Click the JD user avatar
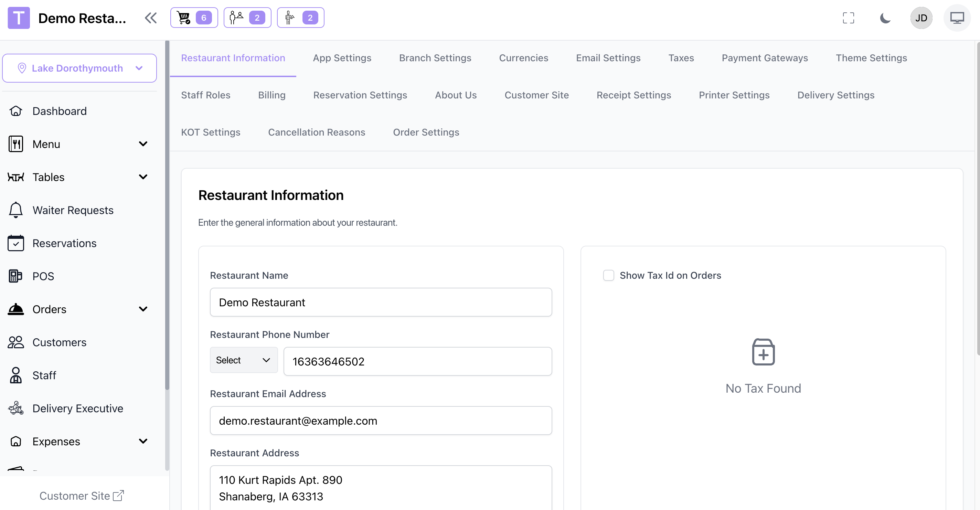The height and width of the screenshot is (510, 980). pyautogui.click(x=921, y=18)
